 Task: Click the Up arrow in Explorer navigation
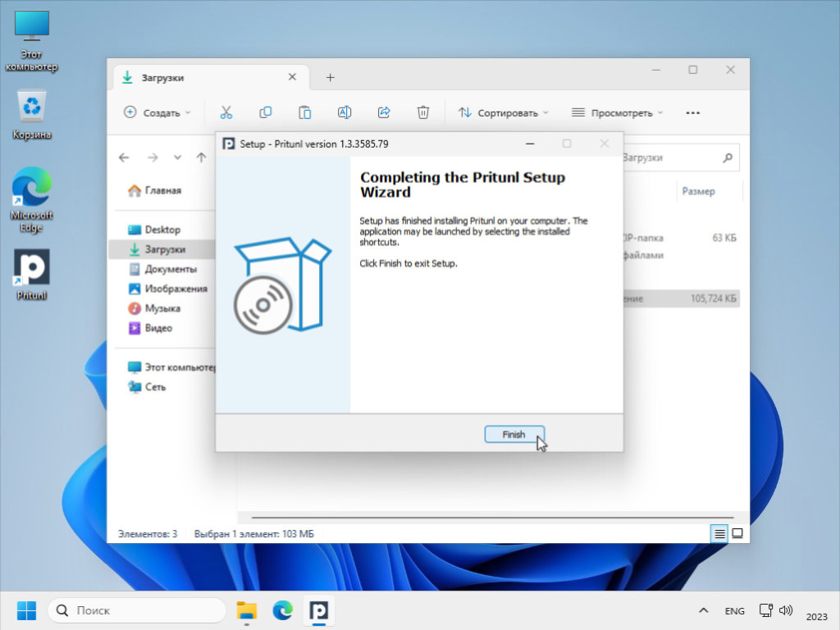tap(201, 157)
